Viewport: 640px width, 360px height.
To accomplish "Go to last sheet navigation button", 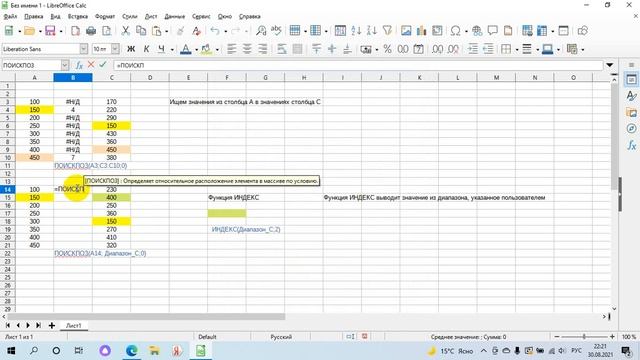I will (x=38, y=325).
